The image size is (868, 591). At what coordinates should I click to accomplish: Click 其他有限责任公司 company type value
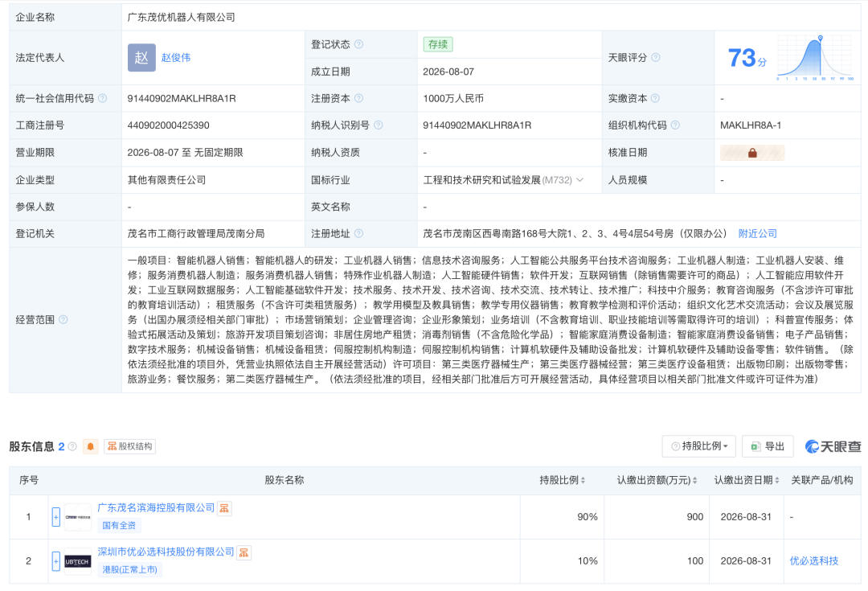(166, 180)
